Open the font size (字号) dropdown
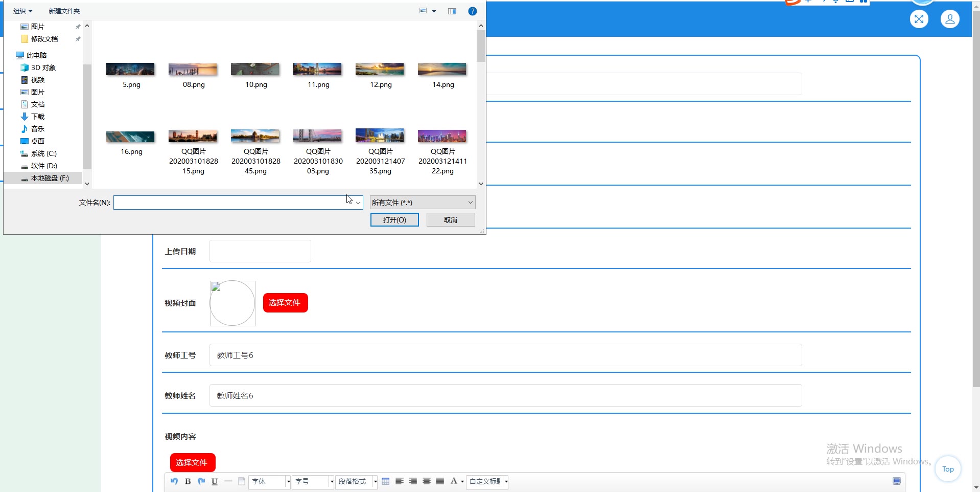This screenshot has width=980, height=492. [x=313, y=482]
